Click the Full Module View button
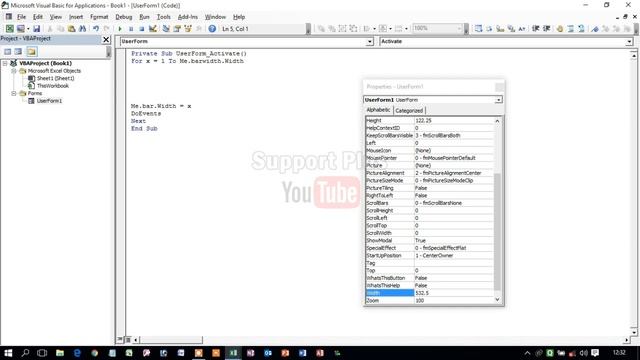This screenshot has height=360, width=640. [128, 340]
